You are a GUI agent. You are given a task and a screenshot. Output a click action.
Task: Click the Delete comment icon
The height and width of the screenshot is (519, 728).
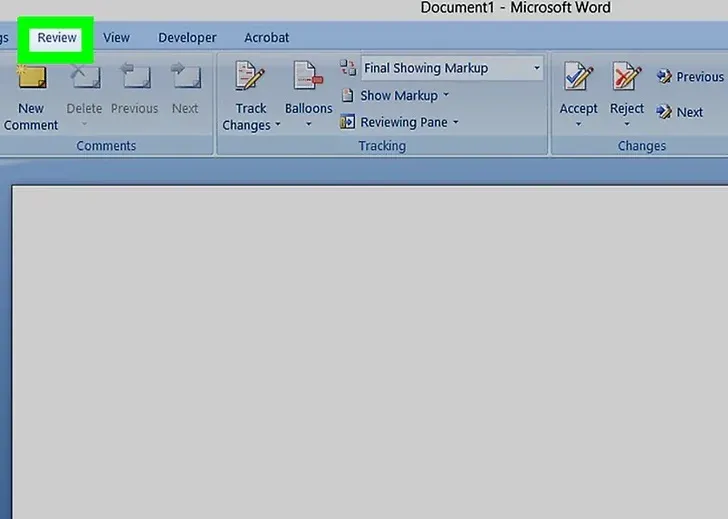[85, 77]
